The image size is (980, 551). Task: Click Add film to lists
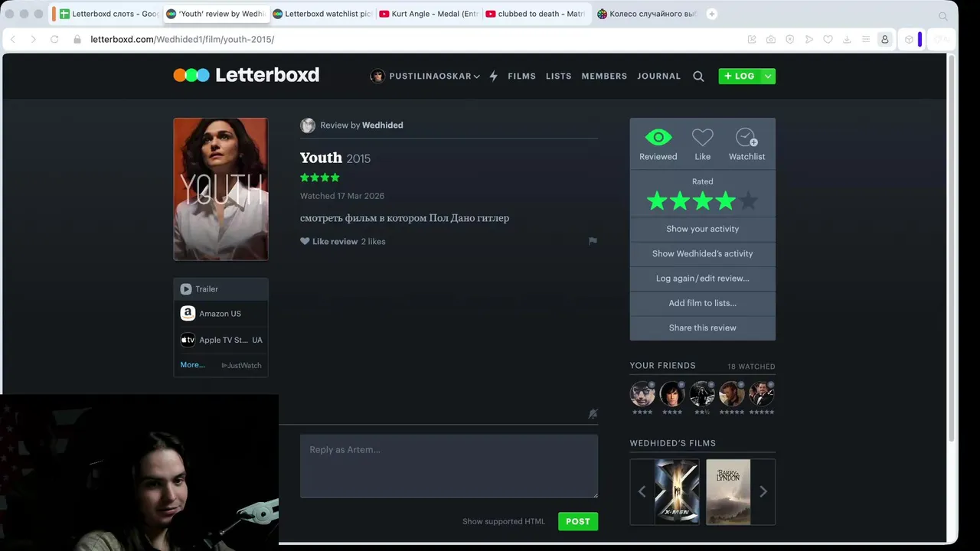click(702, 303)
